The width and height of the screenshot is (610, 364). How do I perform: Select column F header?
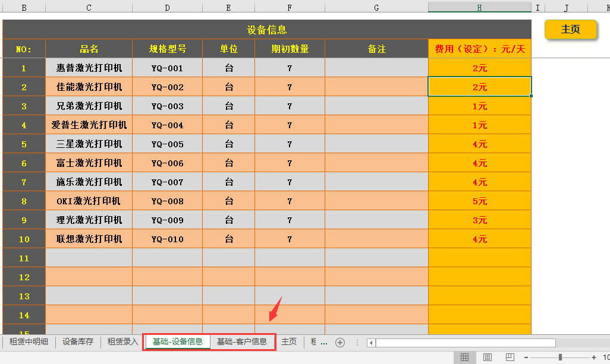290,7
